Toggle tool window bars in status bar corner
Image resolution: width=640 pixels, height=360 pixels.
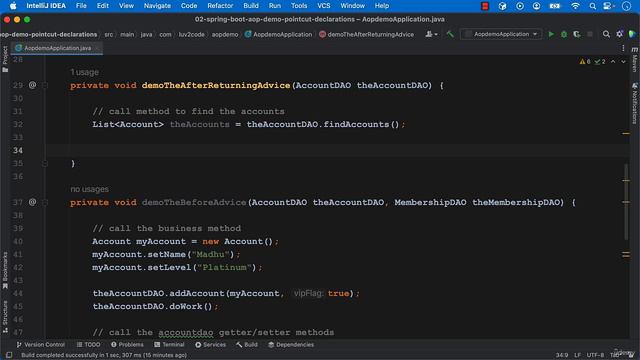pos(9,355)
